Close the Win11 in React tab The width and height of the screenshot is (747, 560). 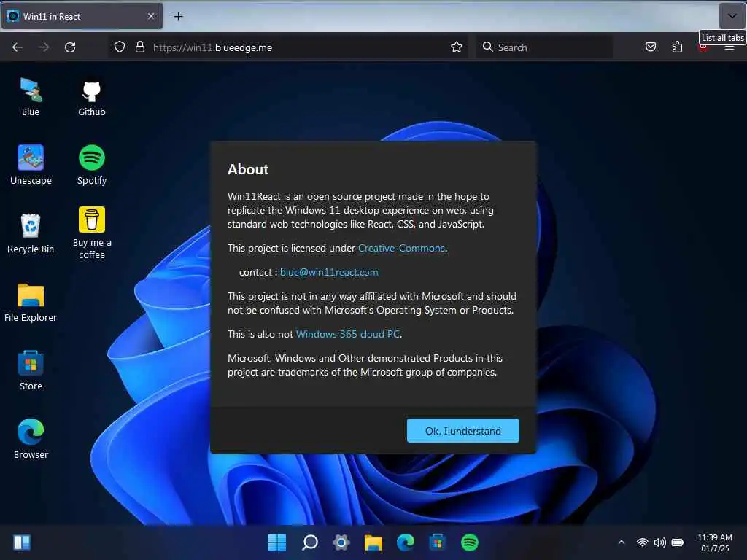151,16
